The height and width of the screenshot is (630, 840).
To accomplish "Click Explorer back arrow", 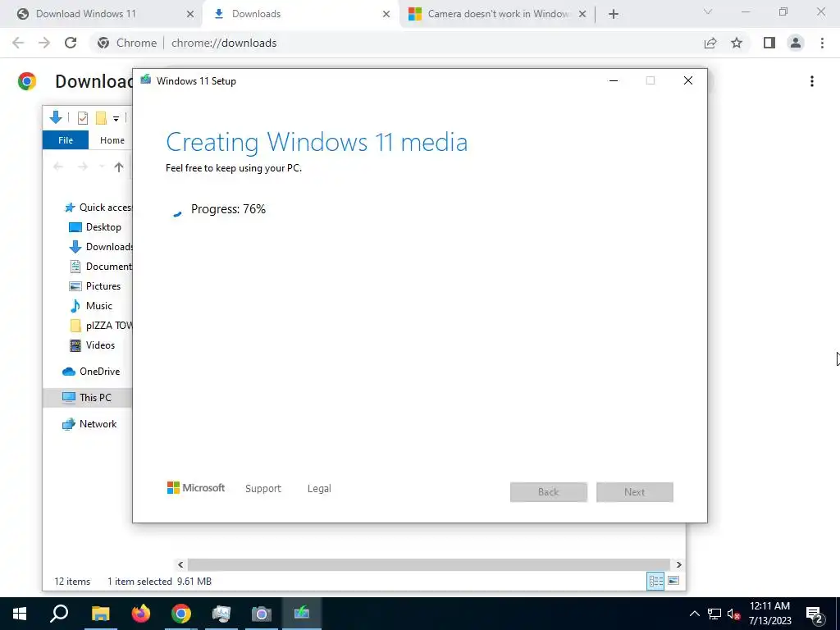I will click(x=58, y=167).
